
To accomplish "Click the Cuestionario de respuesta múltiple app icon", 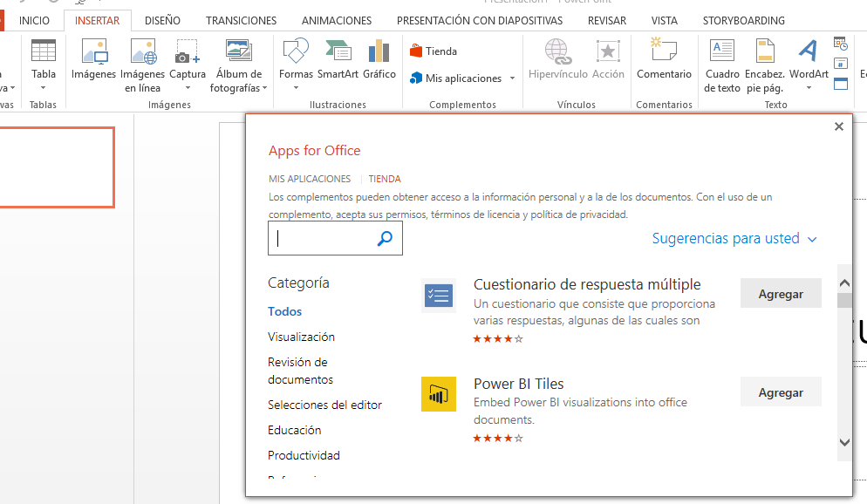I will tap(439, 296).
